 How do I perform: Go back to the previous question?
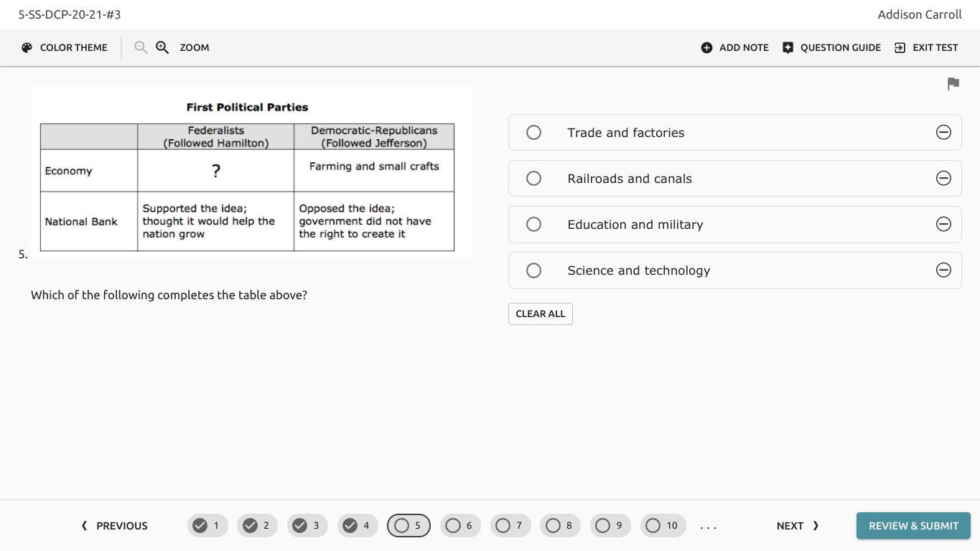pyautogui.click(x=114, y=526)
